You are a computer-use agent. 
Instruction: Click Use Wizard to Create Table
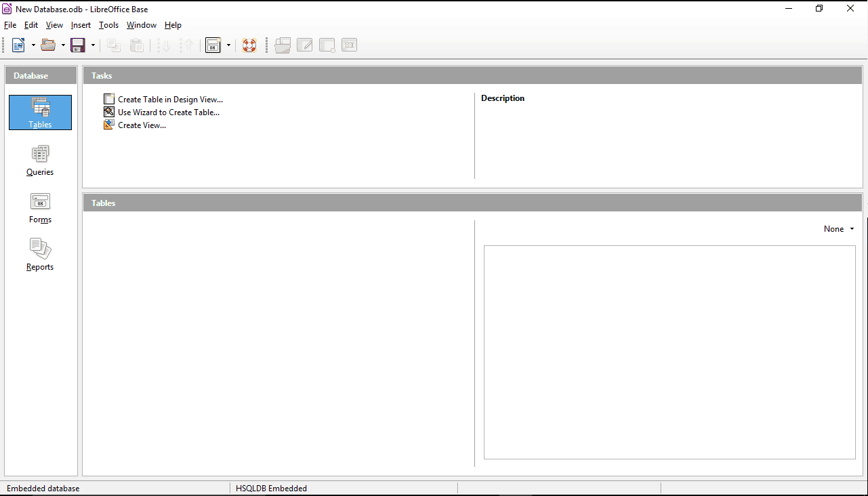click(x=169, y=112)
